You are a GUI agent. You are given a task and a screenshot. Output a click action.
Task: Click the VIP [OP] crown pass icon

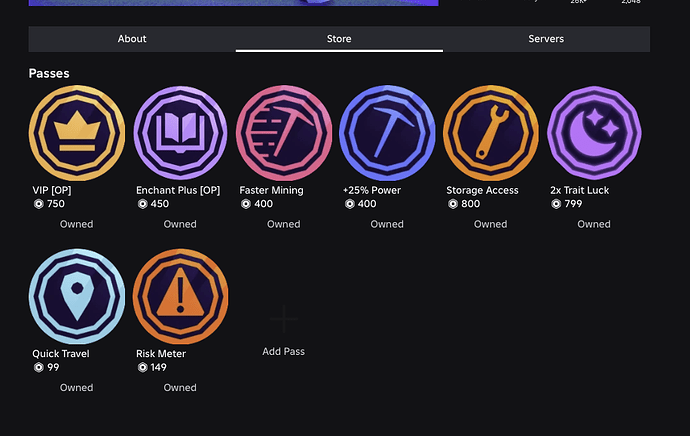point(76,132)
